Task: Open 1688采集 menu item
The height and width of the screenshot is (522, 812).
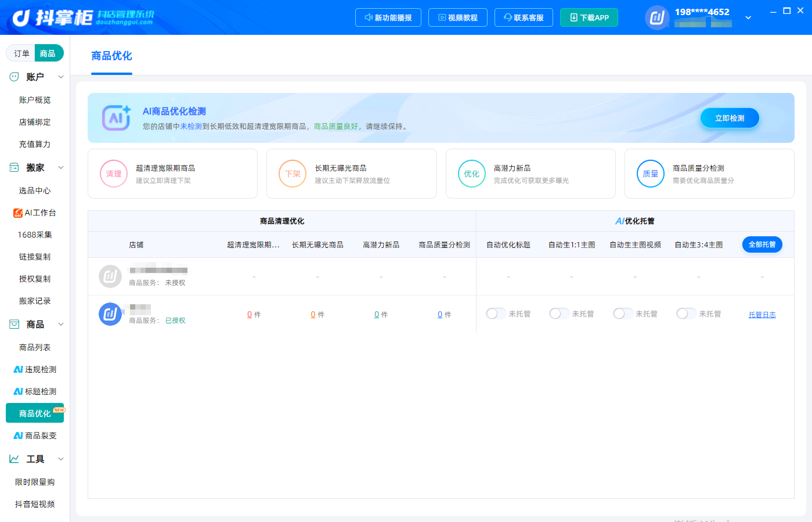Action: point(35,235)
